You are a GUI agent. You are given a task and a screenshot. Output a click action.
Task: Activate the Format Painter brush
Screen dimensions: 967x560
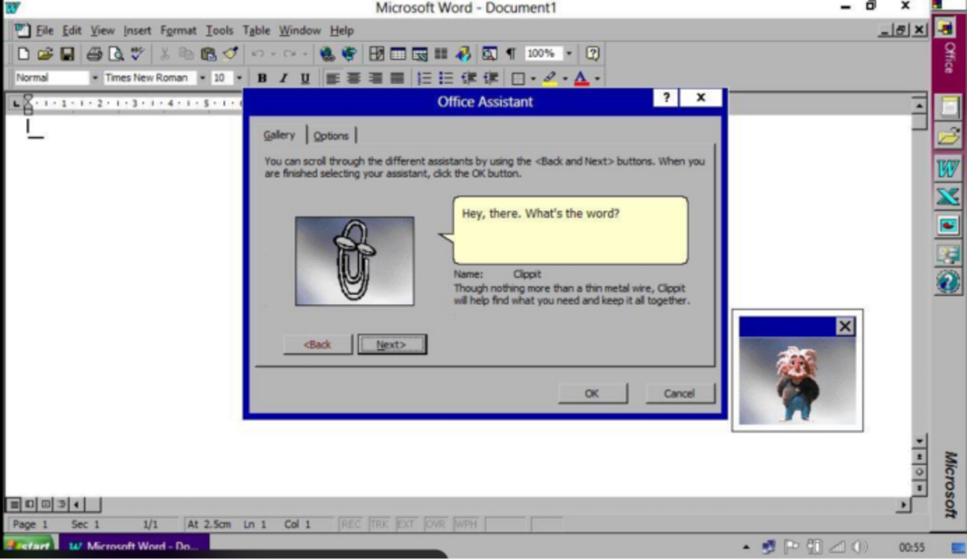pyautogui.click(x=230, y=54)
